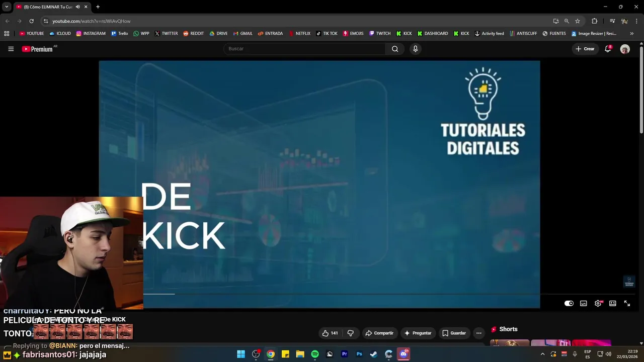Open the ANTISCUFF bookmark

[523, 34]
